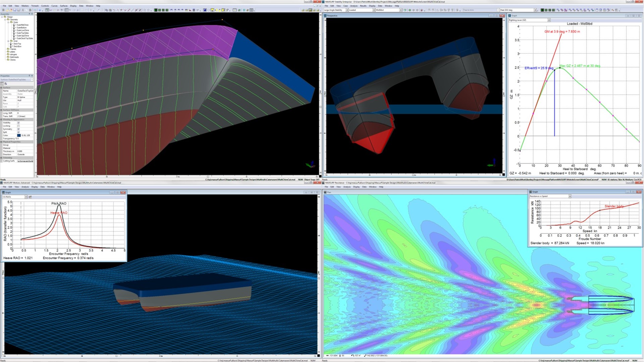Open the Analysis menu in the Stability window
The image size is (644, 362).
353,6
